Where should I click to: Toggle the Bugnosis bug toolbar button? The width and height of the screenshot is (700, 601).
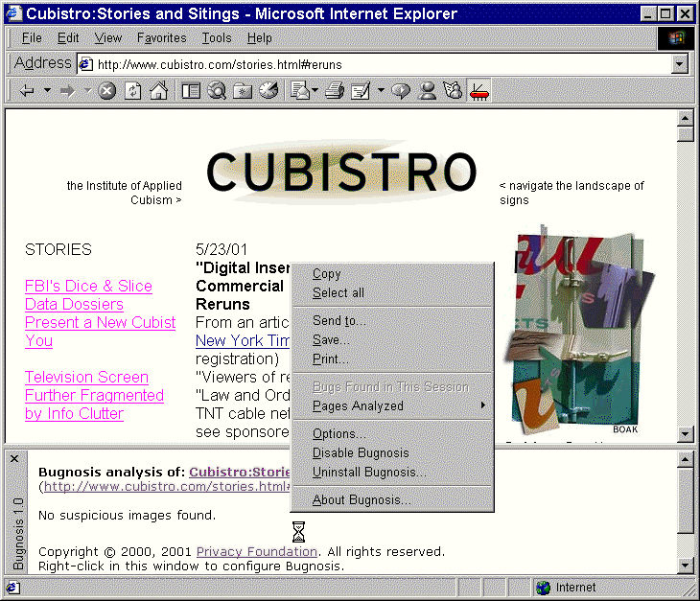(x=478, y=91)
